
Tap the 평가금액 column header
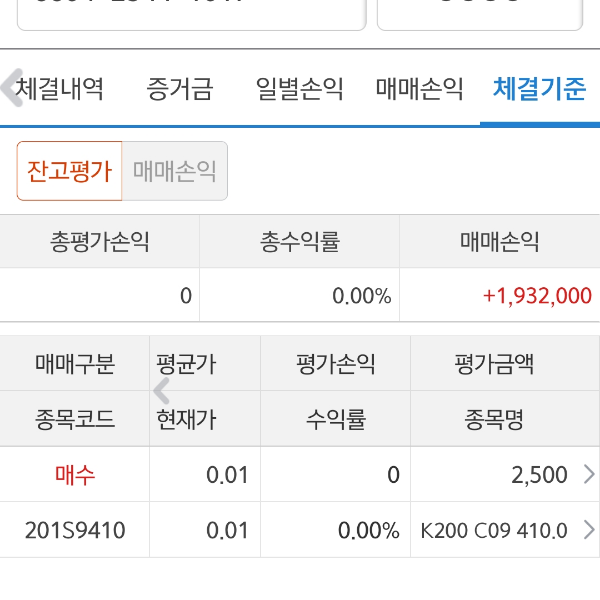tap(494, 364)
